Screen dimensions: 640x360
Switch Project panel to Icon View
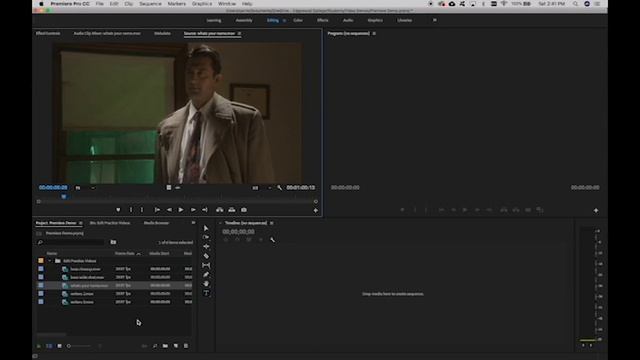[x=60, y=346]
